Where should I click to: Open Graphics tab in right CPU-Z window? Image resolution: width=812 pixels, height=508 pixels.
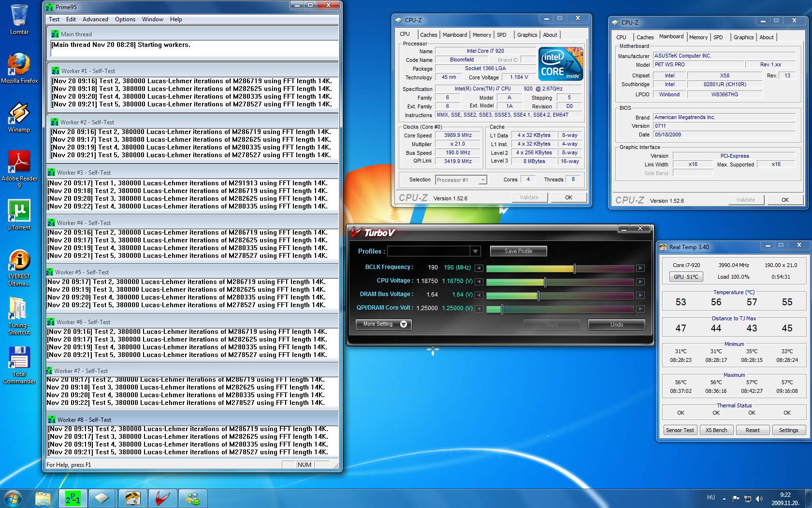743,37
